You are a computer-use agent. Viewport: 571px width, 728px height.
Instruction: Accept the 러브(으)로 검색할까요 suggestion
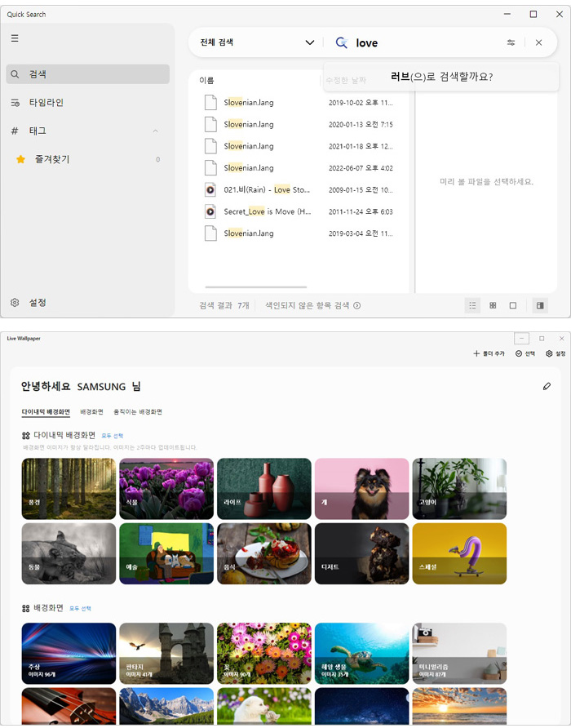(441, 77)
